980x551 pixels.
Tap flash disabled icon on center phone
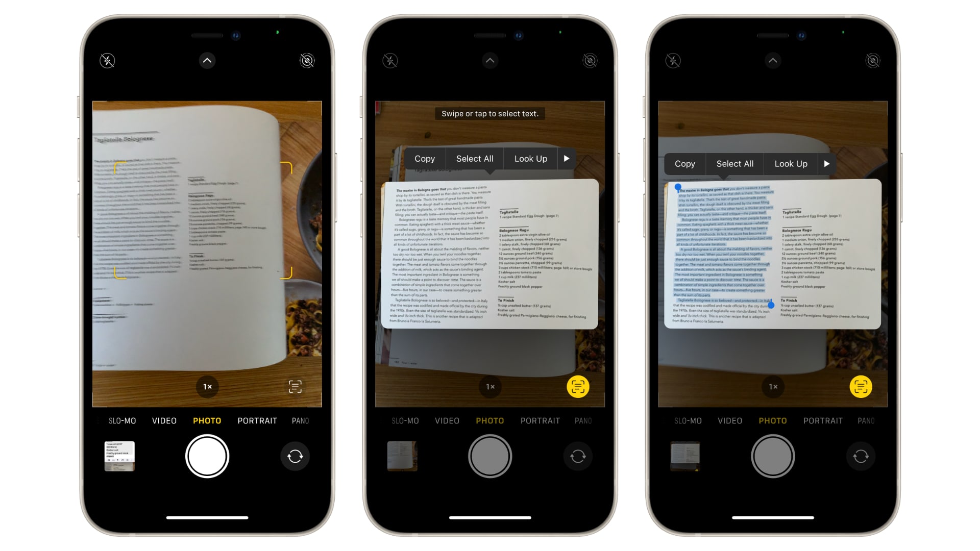pyautogui.click(x=390, y=61)
